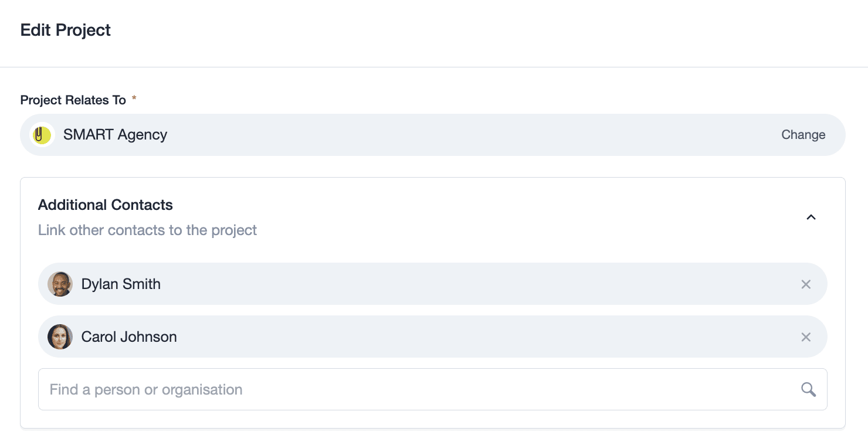Click the required asterisk beside Project Relates To
This screenshot has width=868, height=435.
click(134, 98)
